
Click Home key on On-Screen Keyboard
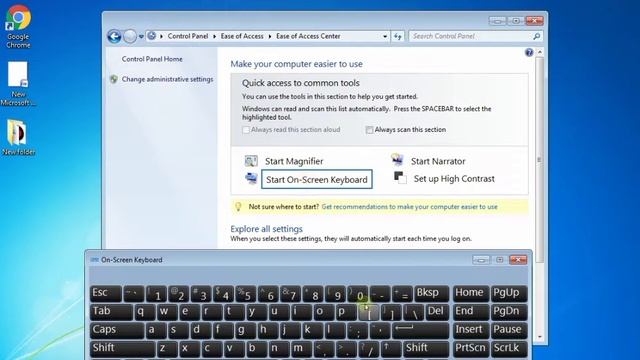coord(471,293)
